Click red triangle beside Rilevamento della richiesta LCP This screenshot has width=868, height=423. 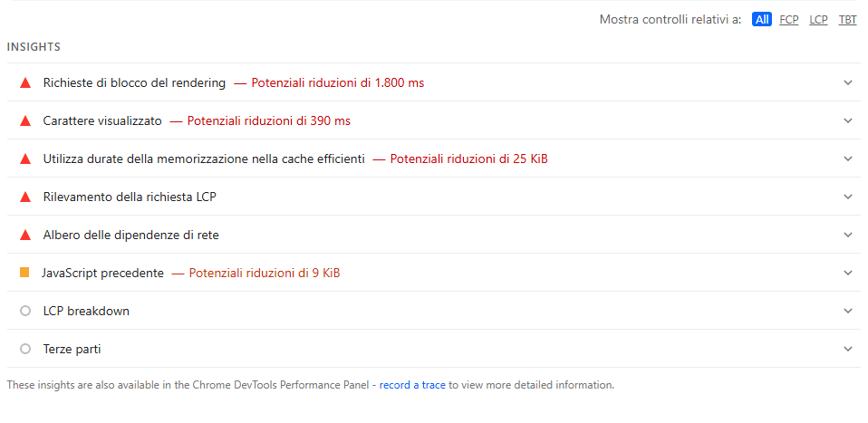click(25, 197)
